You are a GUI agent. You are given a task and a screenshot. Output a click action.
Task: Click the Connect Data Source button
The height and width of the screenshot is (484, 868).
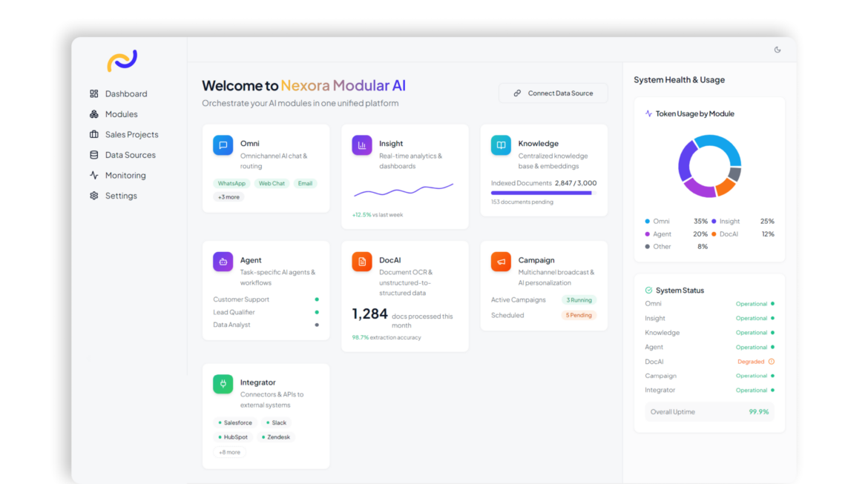click(x=553, y=93)
